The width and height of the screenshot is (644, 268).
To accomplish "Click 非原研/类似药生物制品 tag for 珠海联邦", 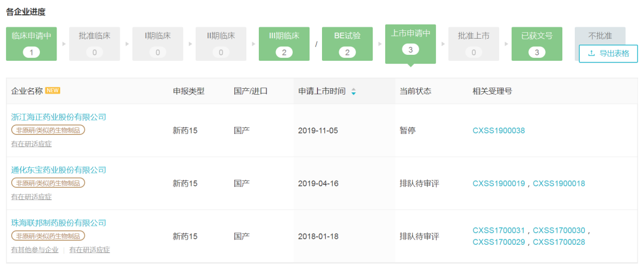I will coord(48,236).
